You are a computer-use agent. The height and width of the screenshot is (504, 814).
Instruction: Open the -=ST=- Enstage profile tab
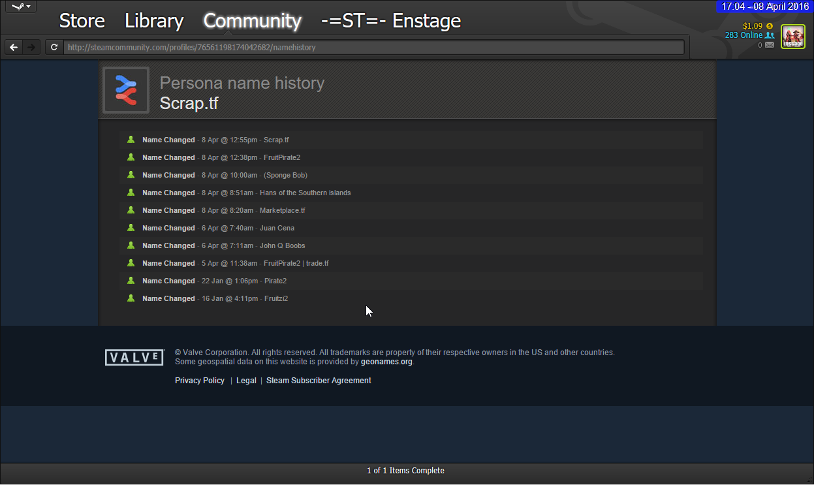coord(390,21)
